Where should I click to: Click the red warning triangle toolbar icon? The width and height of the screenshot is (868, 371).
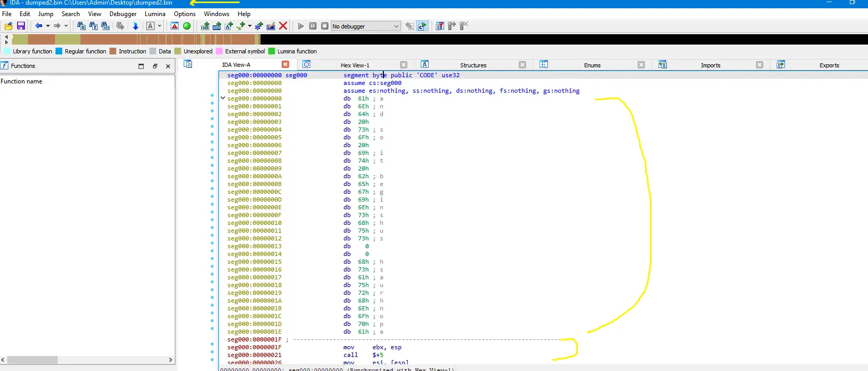(175, 26)
